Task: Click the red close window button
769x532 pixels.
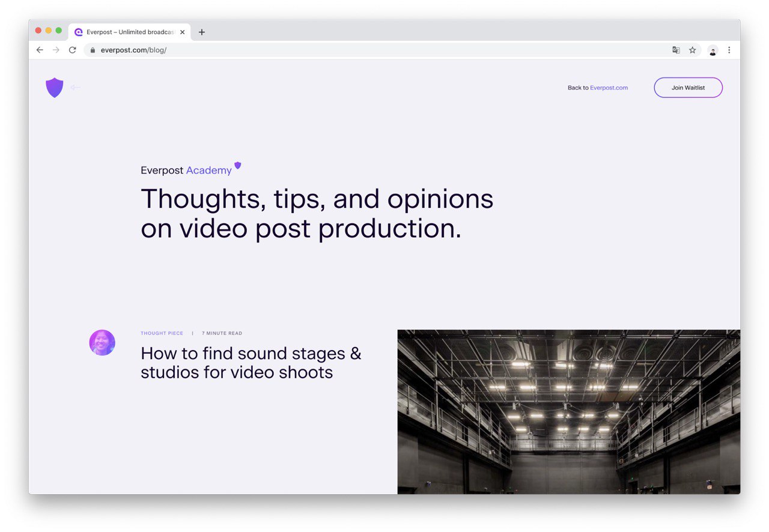Action: 38,31
